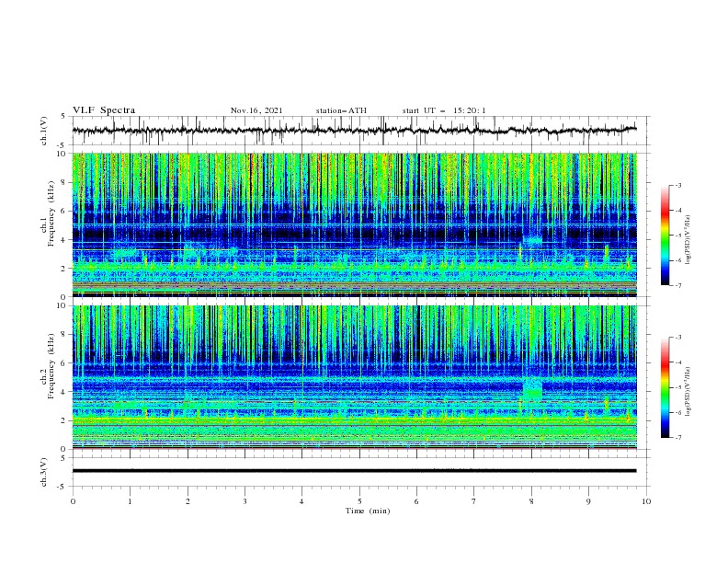This screenshot has height=563, width=728.
Task: Click the 'ch.1(V)' waveform axis label
Action: pos(44,131)
